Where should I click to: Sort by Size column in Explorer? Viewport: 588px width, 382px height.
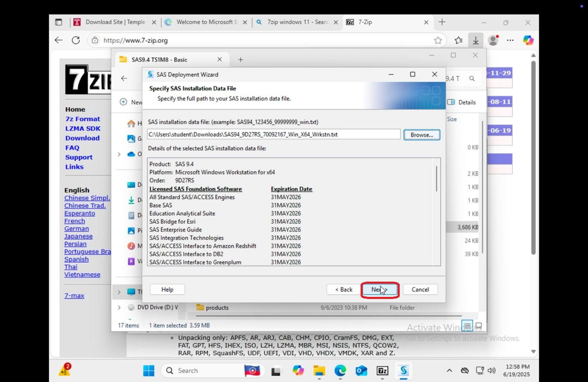(x=452, y=119)
